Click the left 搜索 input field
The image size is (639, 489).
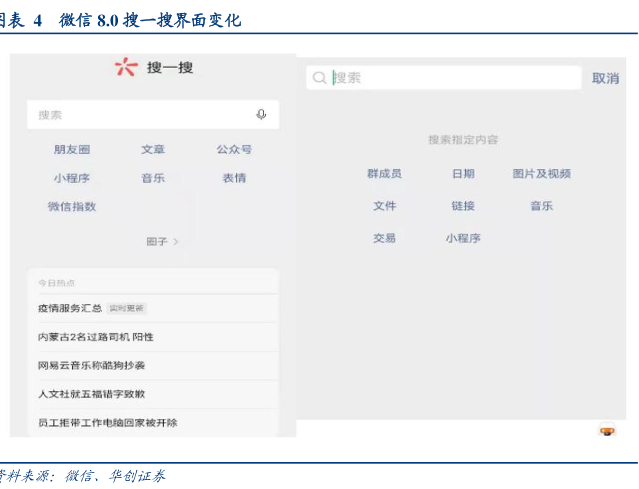[140, 115]
